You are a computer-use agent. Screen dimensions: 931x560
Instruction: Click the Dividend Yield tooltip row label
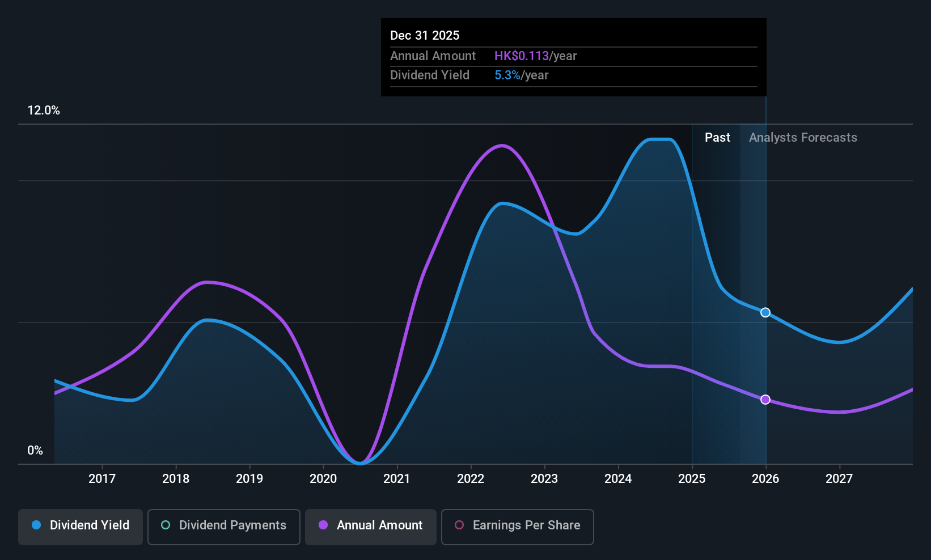[x=430, y=75]
